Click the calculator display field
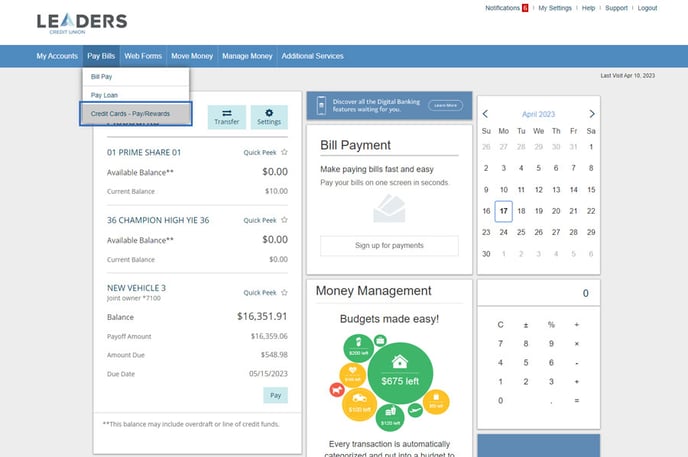 point(538,293)
